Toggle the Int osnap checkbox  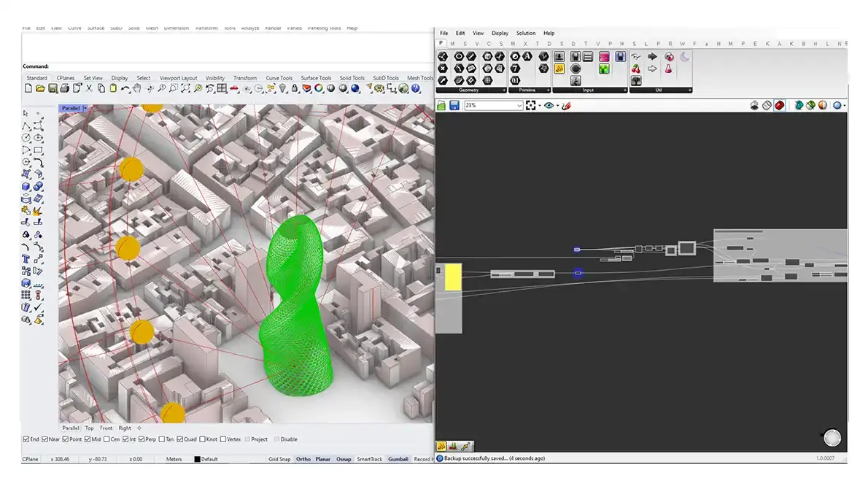pos(125,439)
